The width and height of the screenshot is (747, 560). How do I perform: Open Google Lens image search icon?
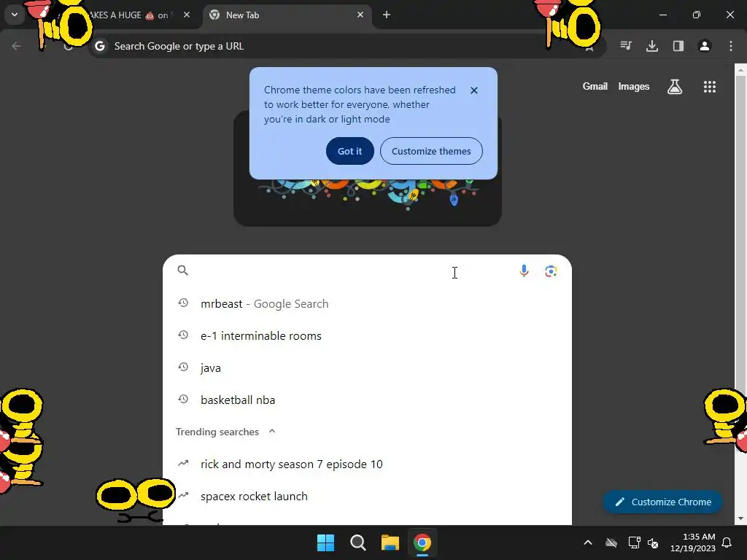tap(551, 271)
